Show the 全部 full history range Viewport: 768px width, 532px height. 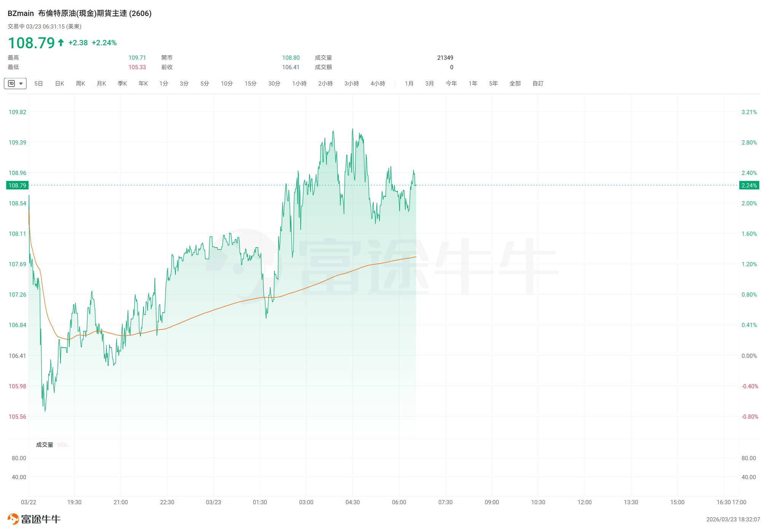pos(515,84)
